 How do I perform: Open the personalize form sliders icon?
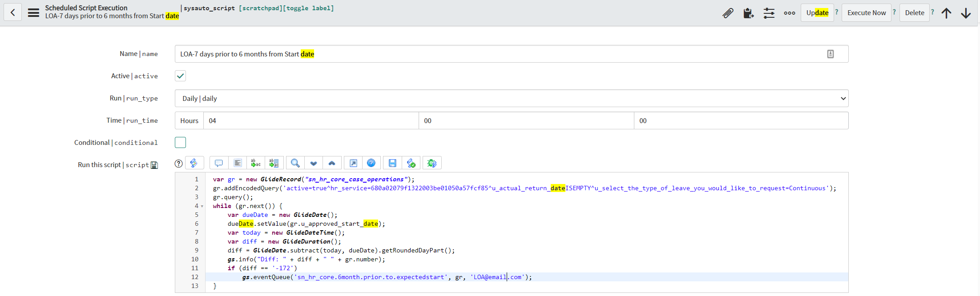[769, 13]
